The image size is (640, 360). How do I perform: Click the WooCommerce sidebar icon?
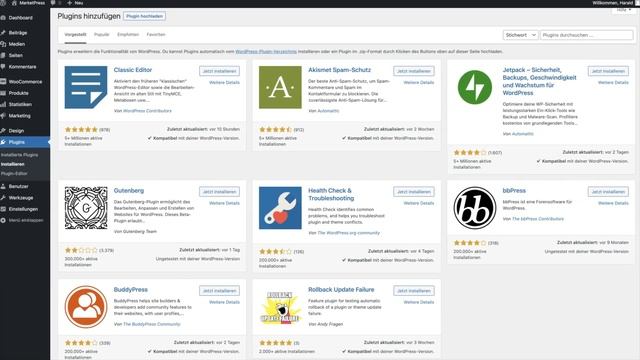3,82
